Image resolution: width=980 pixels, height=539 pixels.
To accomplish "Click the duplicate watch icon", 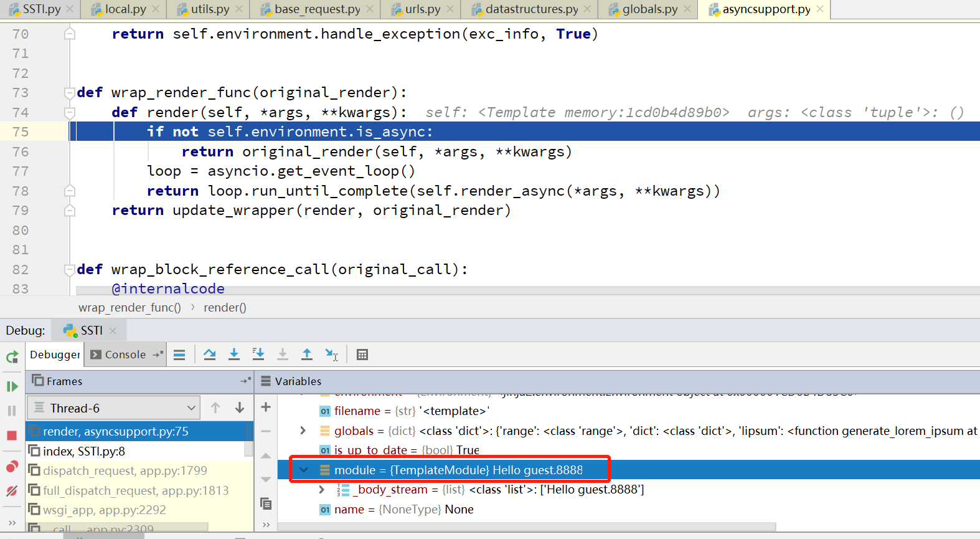I will (266, 503).
